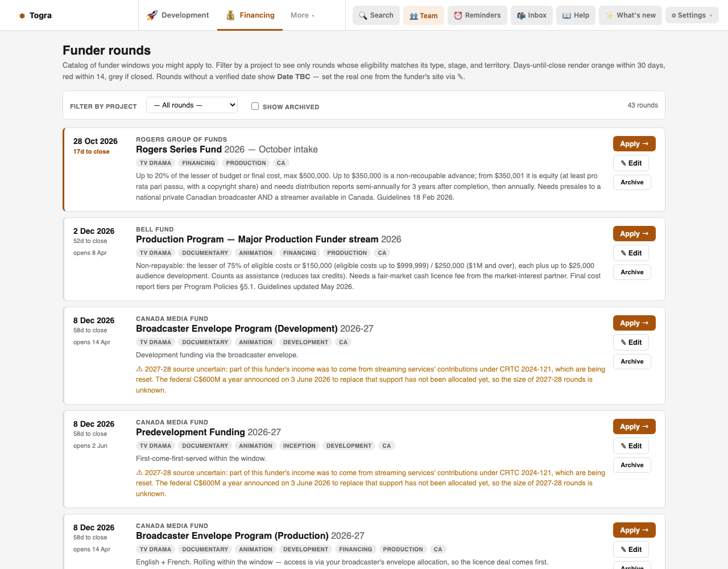The width and height of the screenshot is (728, 569).
Task: Apply to Broadcaster Envelope Program (Production)
Action: [x=634, y=530]
